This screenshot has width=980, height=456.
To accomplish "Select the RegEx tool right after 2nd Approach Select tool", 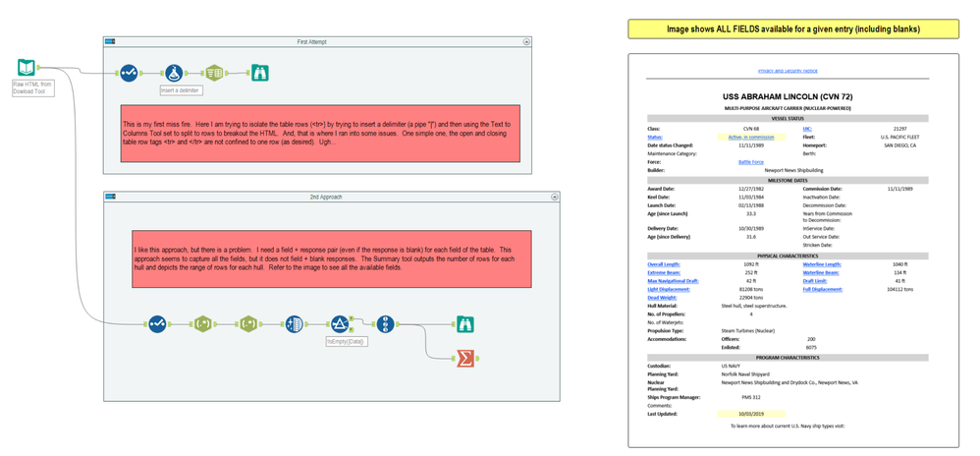I will pos(202,324).
